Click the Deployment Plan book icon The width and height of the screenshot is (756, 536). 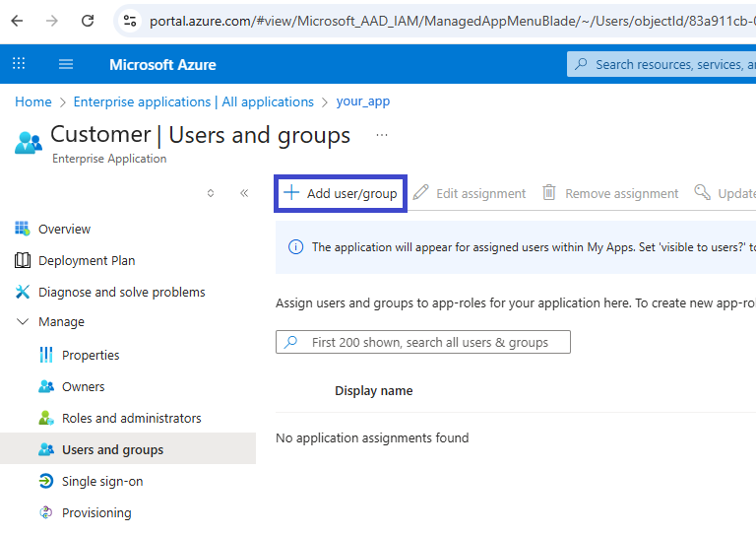(x=23, y=260)
